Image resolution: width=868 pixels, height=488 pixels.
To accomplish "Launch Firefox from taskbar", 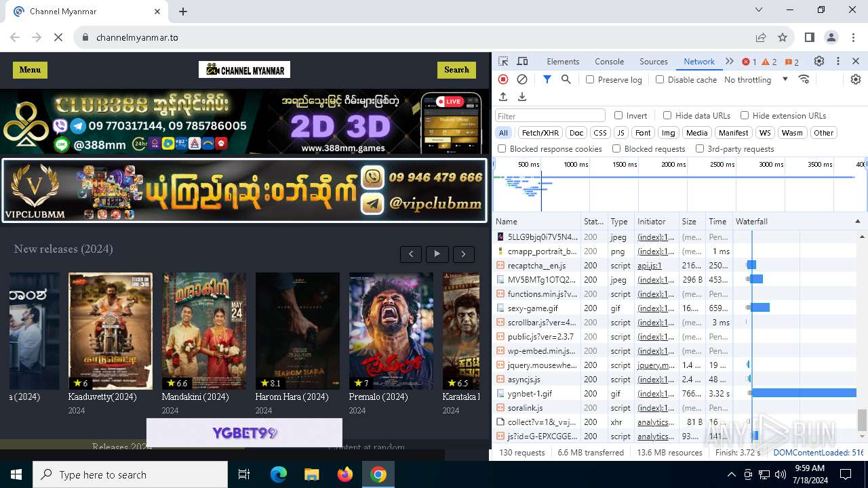I will point(344,474).
